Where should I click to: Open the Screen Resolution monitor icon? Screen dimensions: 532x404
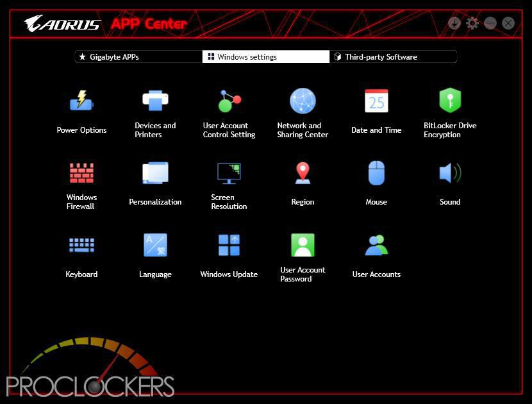pos(229,173)
